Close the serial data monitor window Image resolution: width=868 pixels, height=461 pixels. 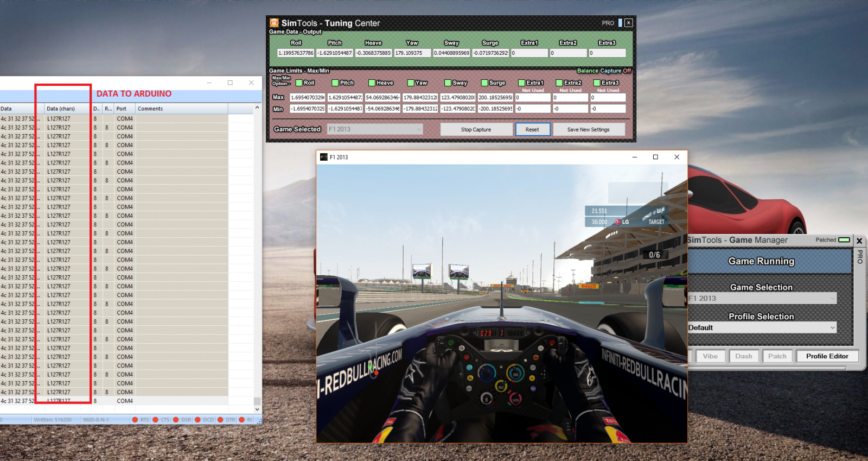tap(251, 83)
